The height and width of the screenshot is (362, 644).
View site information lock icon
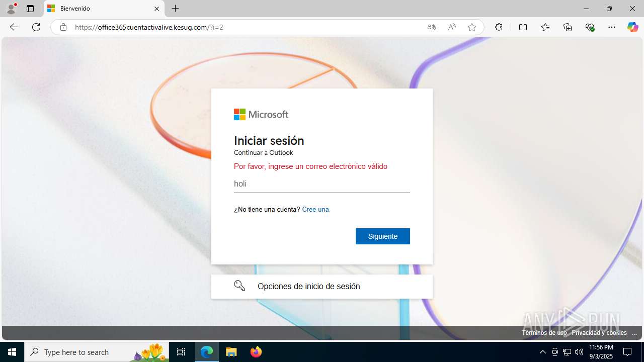pos(63,27)
